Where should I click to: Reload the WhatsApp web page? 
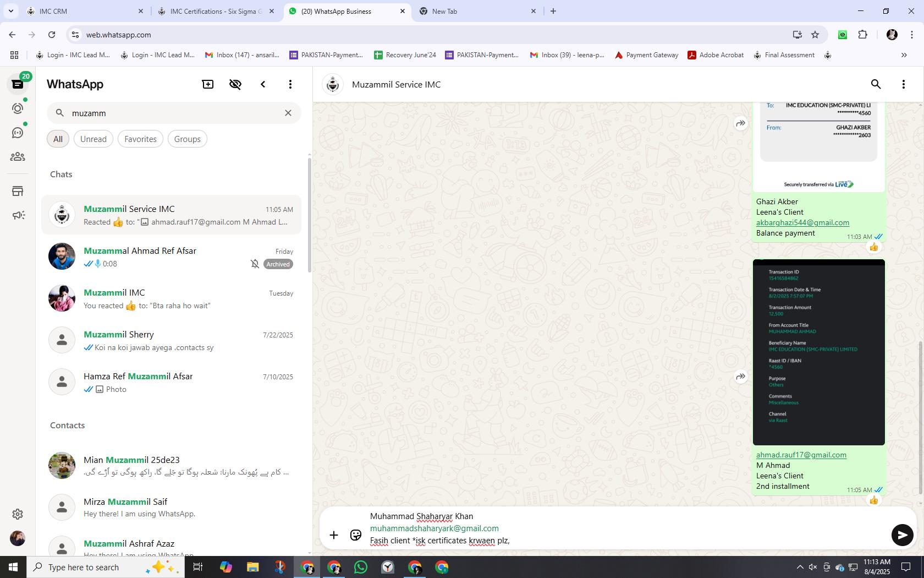click(52, 35)
